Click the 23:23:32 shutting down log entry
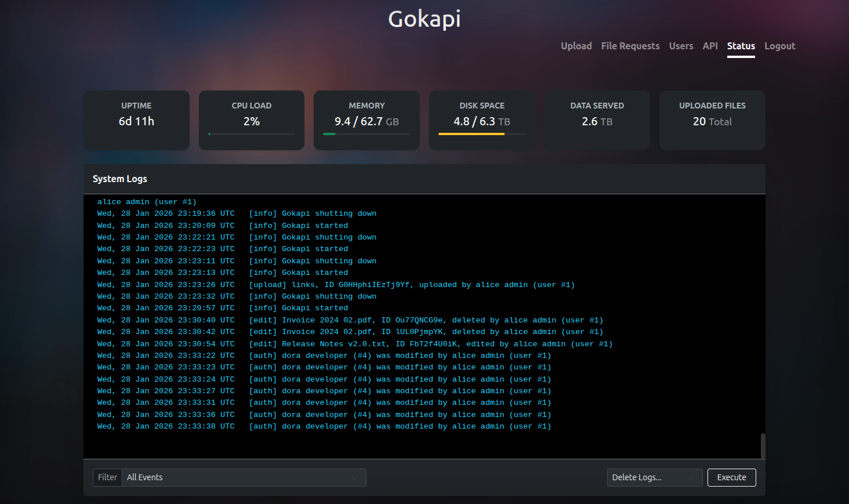This screenshot has width=849, height=504. [237, 296]
